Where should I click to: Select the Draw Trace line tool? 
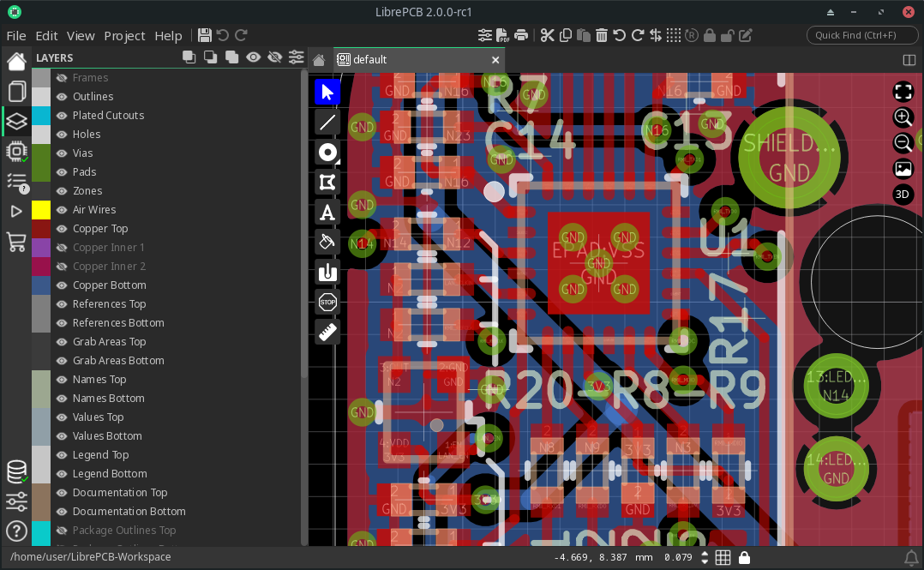(x=327, y=123)
